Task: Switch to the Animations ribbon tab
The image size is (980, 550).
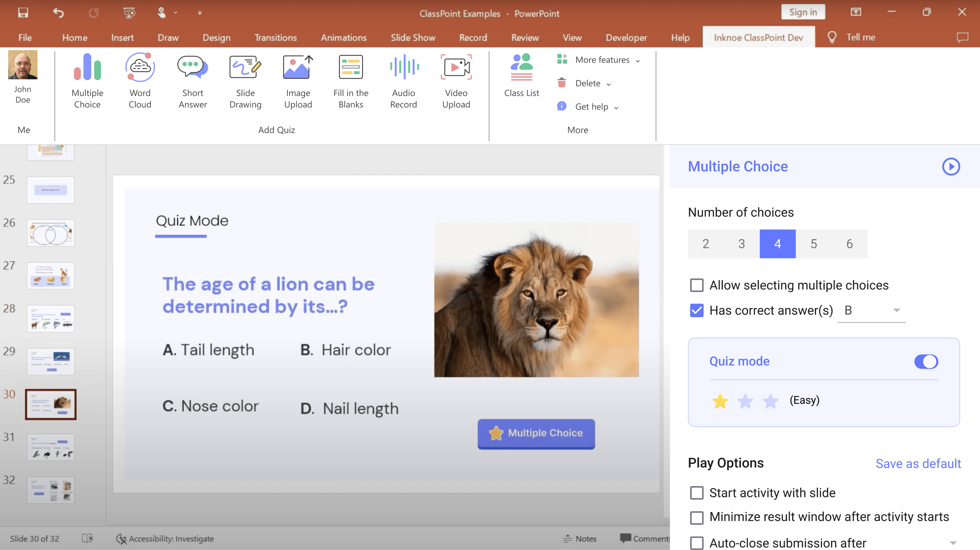Action: (344, 37)
